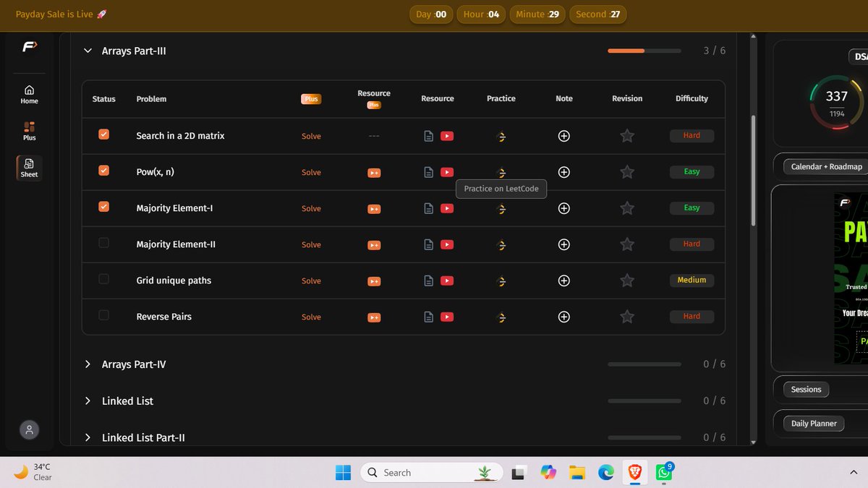Open Plus video resource for Majority Element-I
This screenshot has height=488, width=868.
coord(374,208)
